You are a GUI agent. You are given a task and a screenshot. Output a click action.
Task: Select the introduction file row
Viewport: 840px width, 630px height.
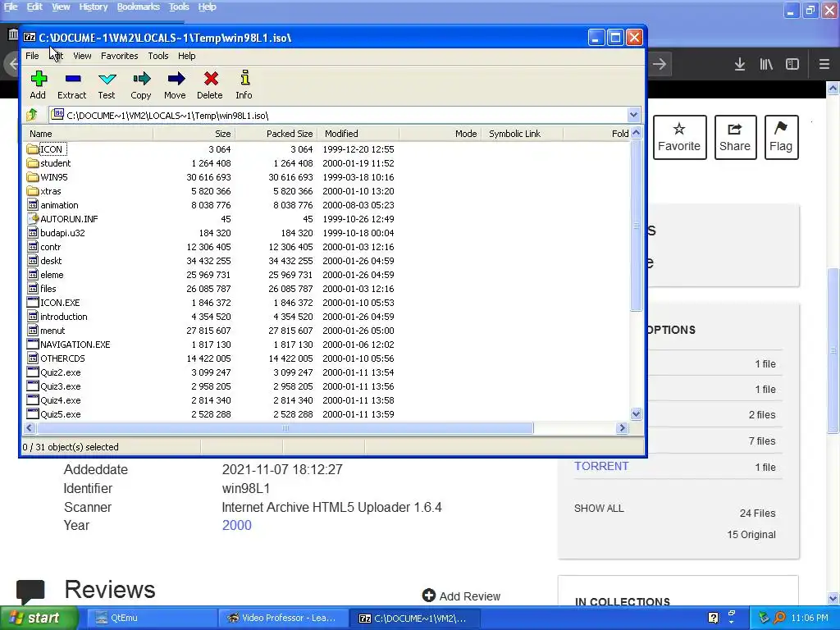[326, 316]
